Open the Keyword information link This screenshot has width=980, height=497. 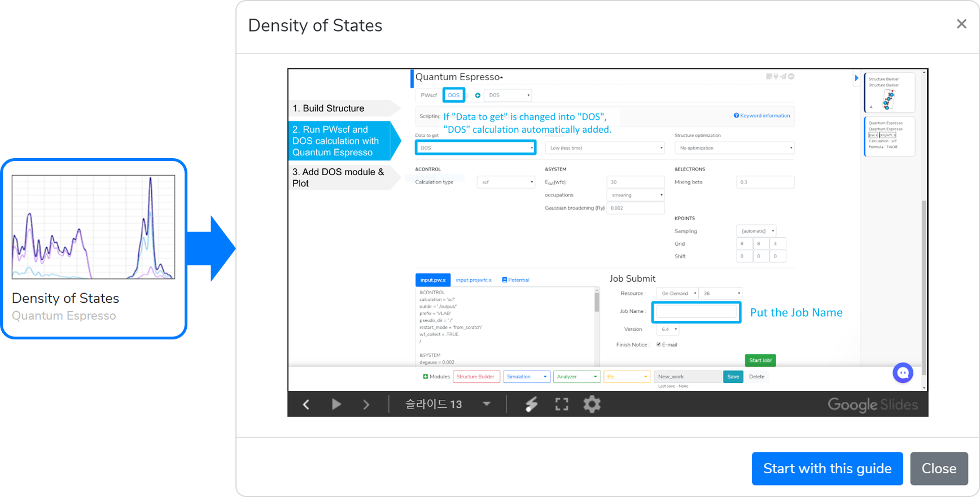click(762, 116)
